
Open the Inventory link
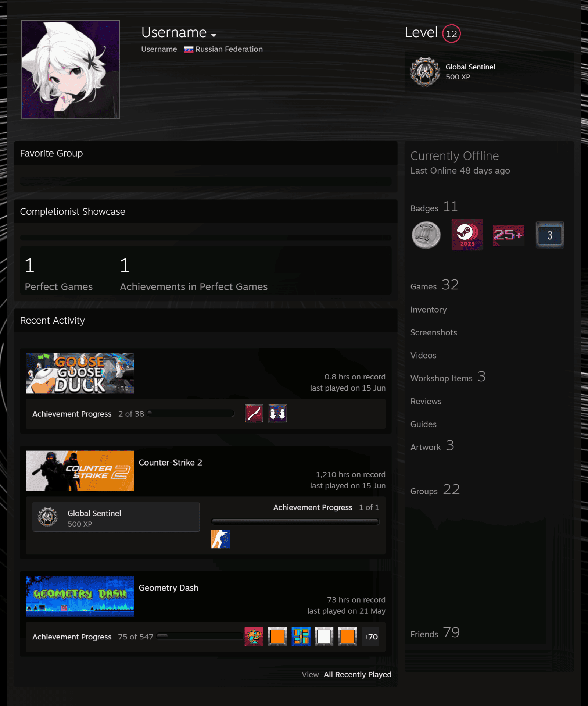tap(429, 310)
